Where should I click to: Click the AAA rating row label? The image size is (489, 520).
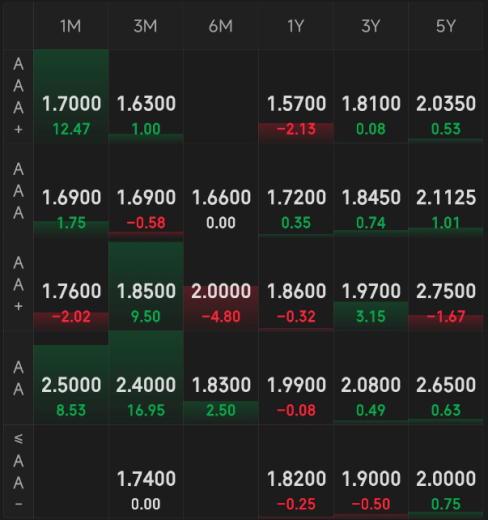[18, 190]
